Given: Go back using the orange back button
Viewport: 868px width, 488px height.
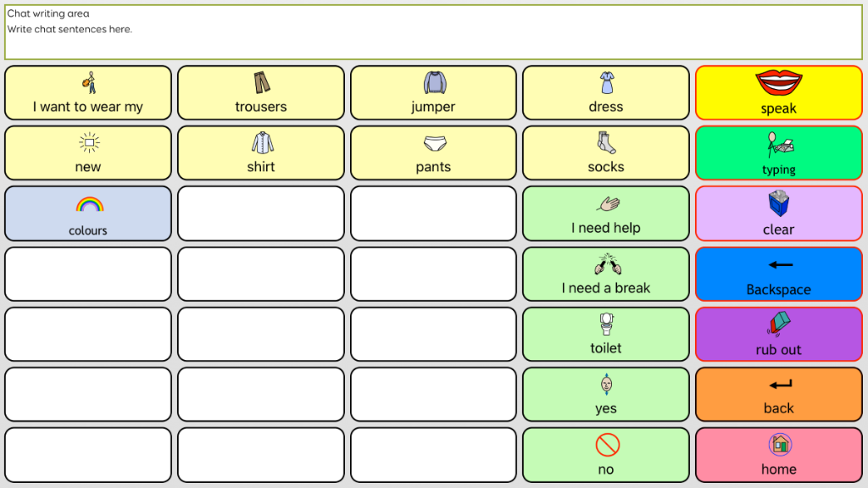Looking at the screenshot, I should (778, 395).
